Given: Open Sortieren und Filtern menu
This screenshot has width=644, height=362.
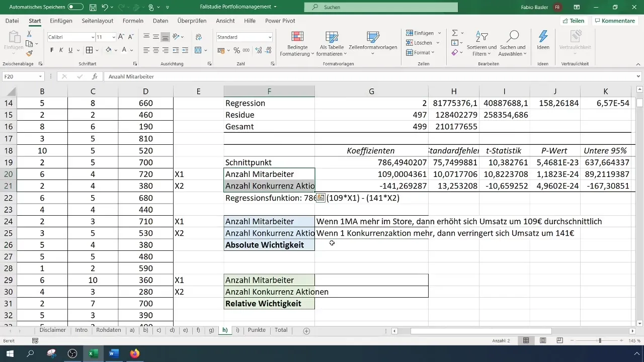Looking at the screenshot, I should (x=481, y=43).
